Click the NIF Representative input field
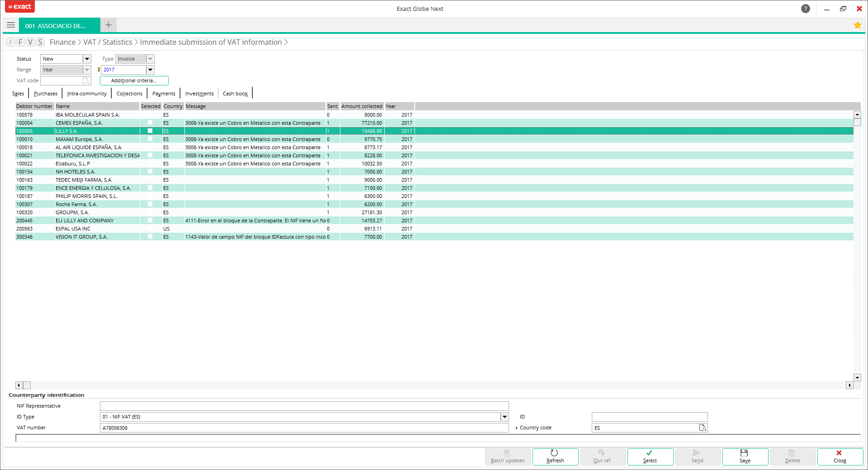Screen dimensions: 868x470 [304, 406]
